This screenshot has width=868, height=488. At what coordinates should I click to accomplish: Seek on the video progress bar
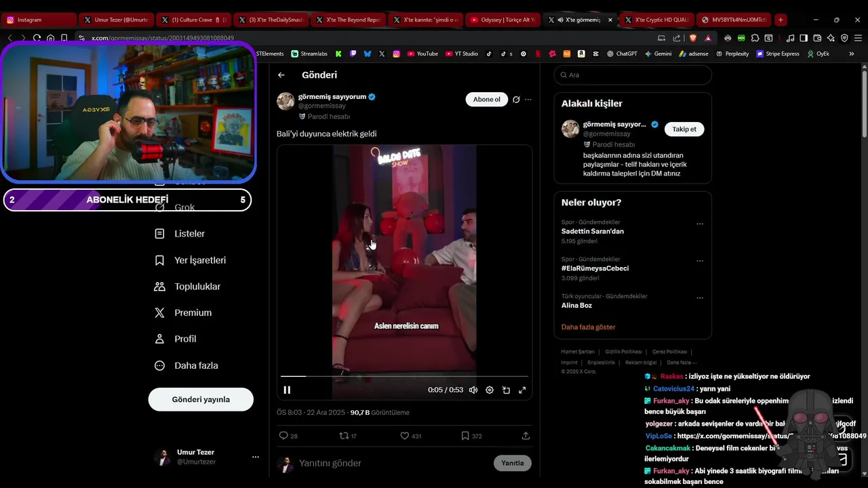coord(404,376)
